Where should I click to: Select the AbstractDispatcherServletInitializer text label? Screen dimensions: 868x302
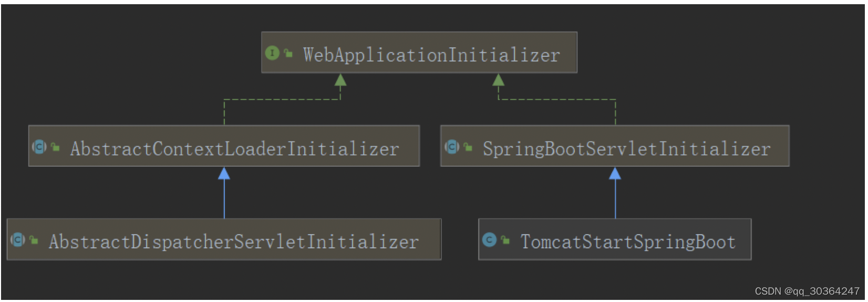click(x=234, y=241)
